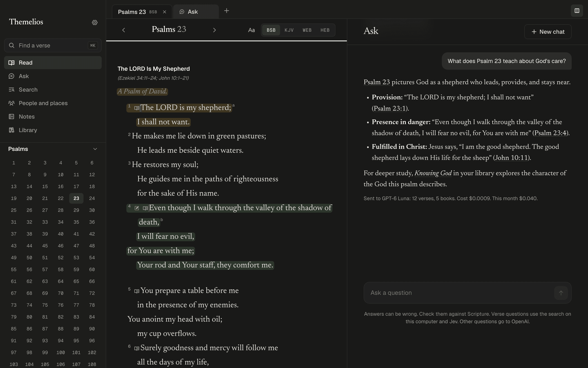588x368 pixels.
Task: Select the BSB translation
Action: click(271, 30)
